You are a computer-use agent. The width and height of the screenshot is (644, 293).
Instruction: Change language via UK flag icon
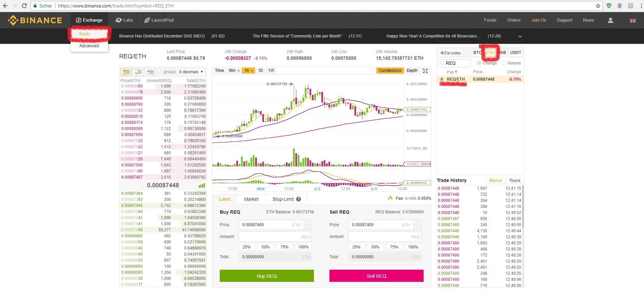coord(633,20)
